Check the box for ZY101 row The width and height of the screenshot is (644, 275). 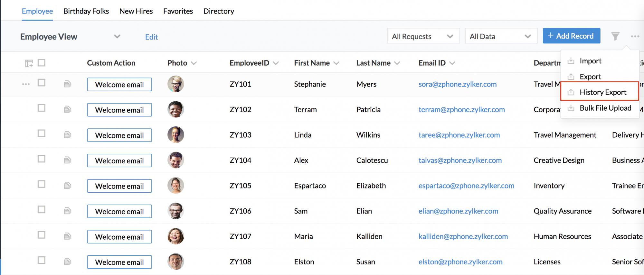tap(42, 83)
